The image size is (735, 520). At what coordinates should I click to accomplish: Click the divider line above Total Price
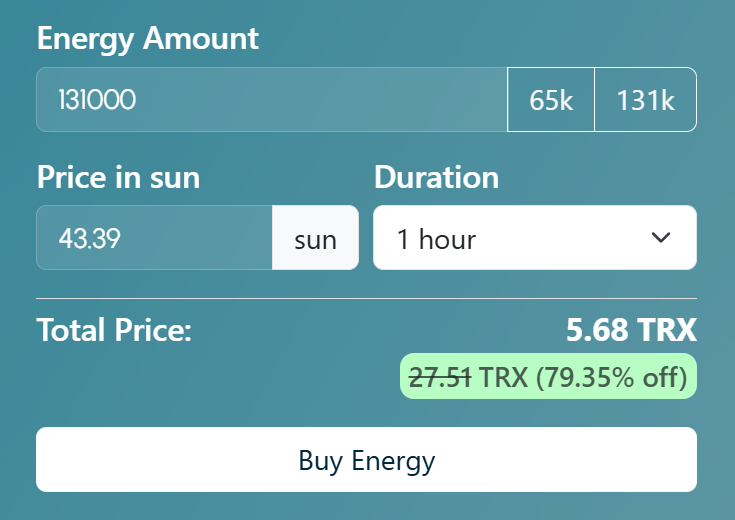366,298
